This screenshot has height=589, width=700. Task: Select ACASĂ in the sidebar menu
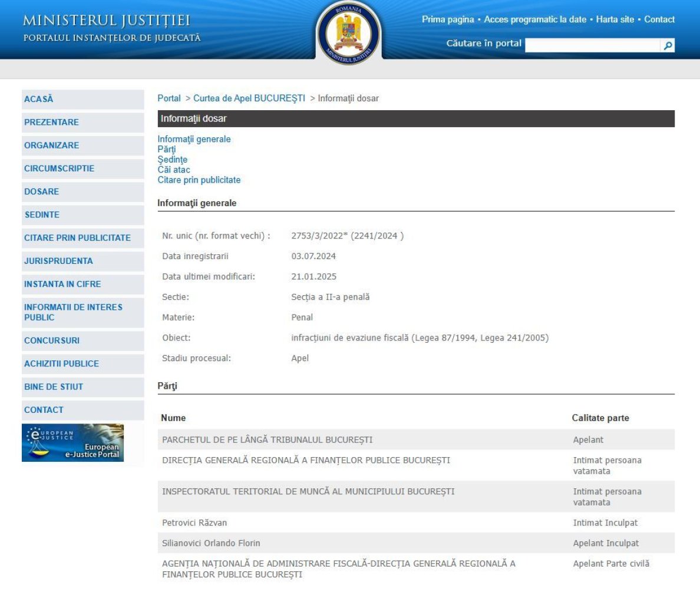(x=39, y=100)
